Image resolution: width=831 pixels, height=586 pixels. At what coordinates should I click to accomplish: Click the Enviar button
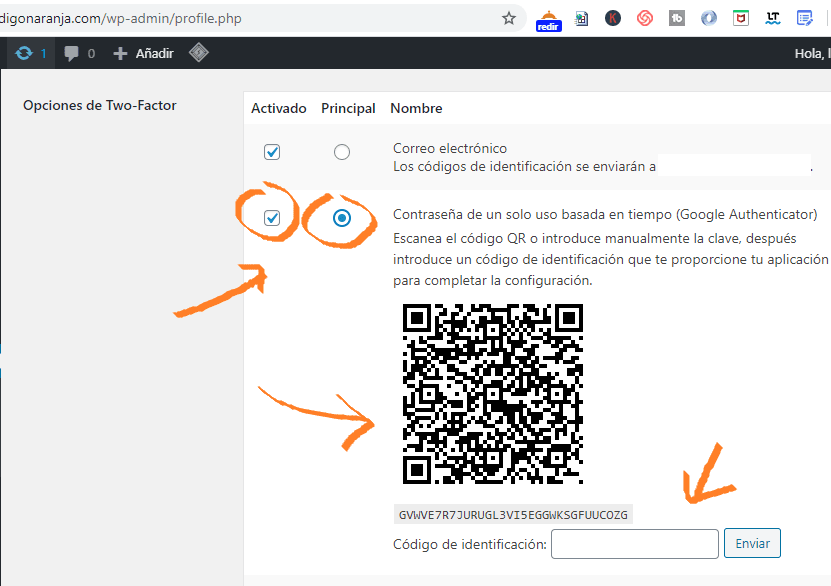click(x=752, y=543)
